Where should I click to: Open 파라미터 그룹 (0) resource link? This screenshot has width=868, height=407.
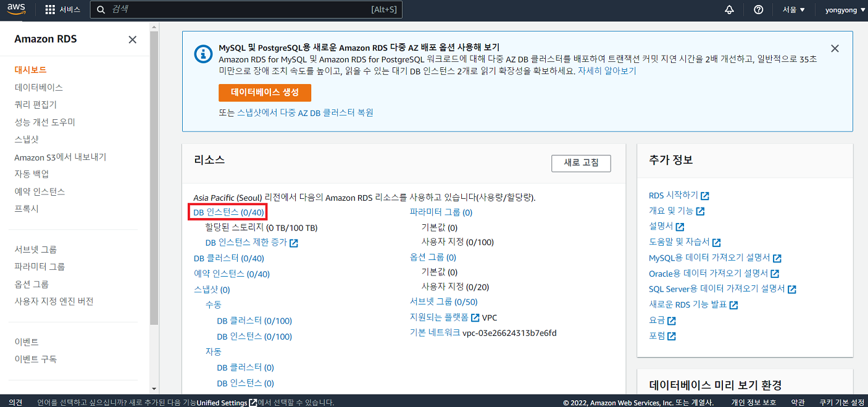coord(441,212)
